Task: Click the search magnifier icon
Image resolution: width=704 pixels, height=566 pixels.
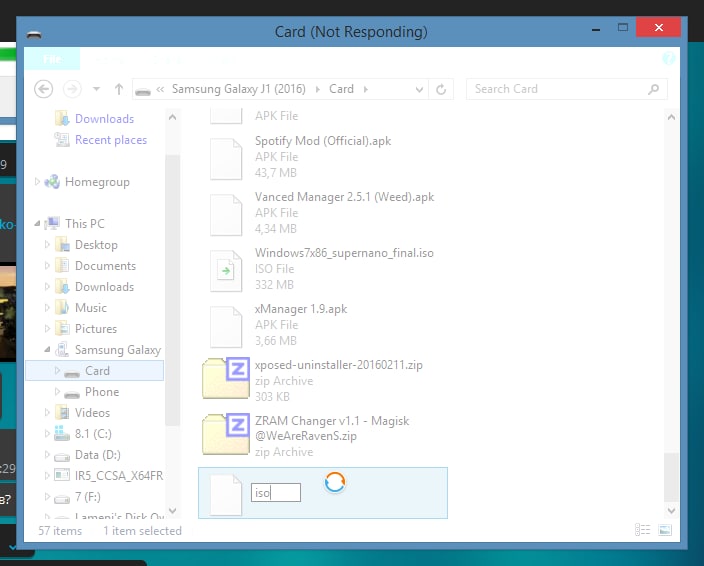Action: tap(654, 89)
